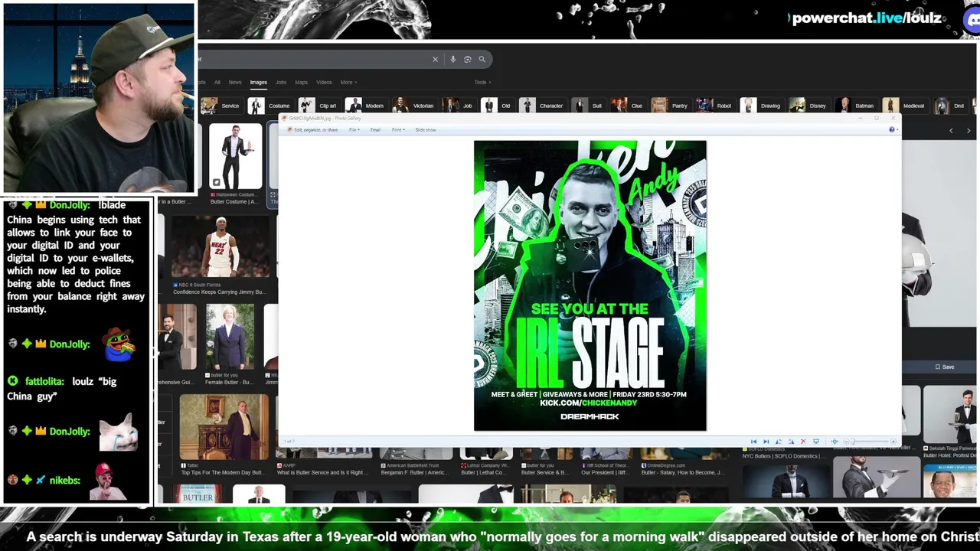Show next image in Google preview panel
980x551 pixels.
969,131
